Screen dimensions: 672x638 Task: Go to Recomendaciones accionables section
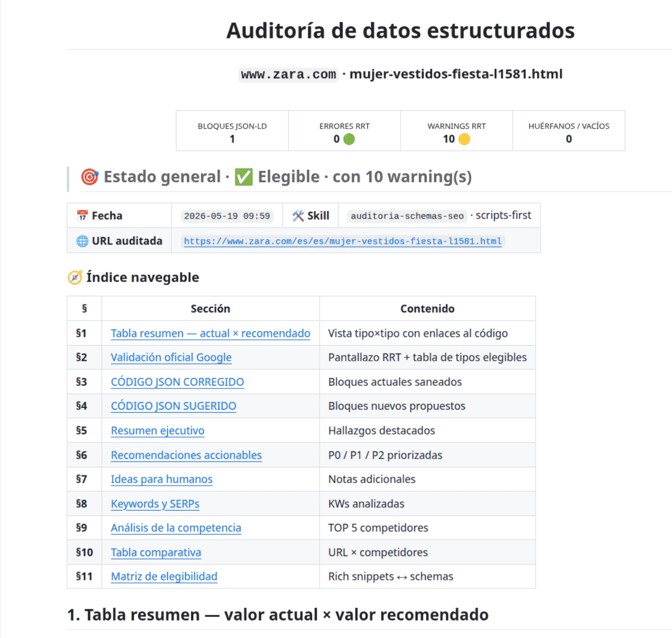pyautogui.click(x=187, y=455)
